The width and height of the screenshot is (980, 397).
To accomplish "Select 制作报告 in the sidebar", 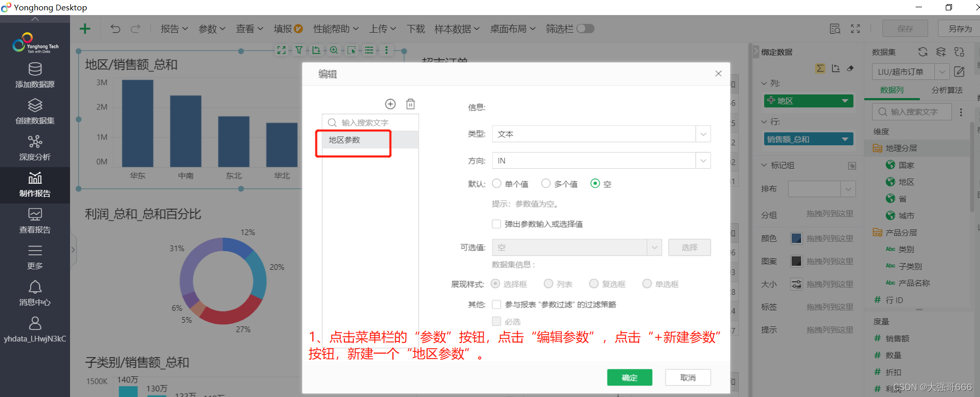I will [35, 185].
